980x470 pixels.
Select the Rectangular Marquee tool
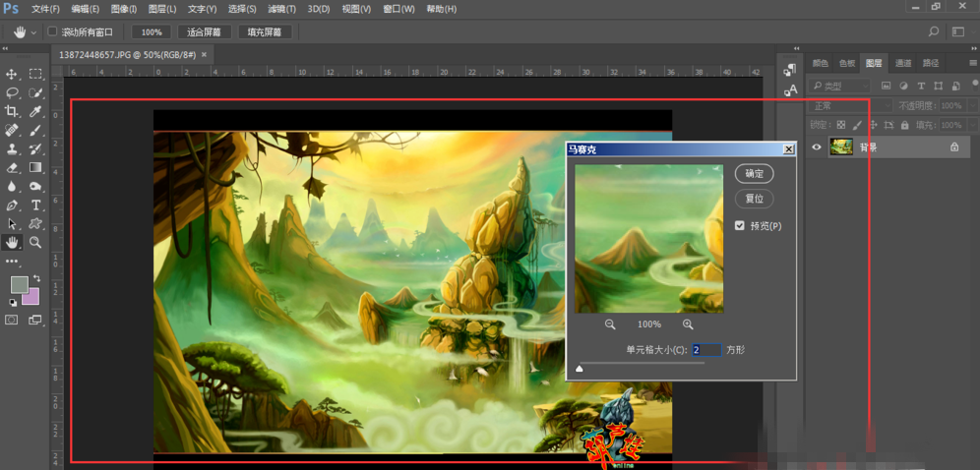pos(35,74)
